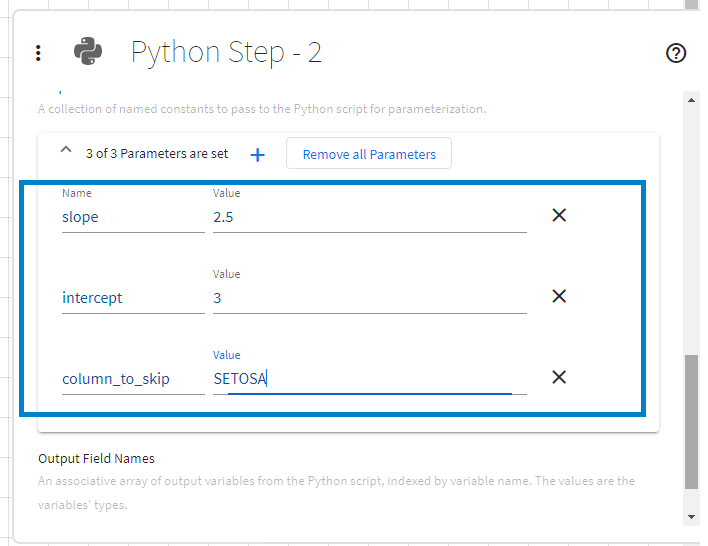The width and height of the screenshot is (708, 546).
Task: Focus the slope name field
Action: click(132, 217)
